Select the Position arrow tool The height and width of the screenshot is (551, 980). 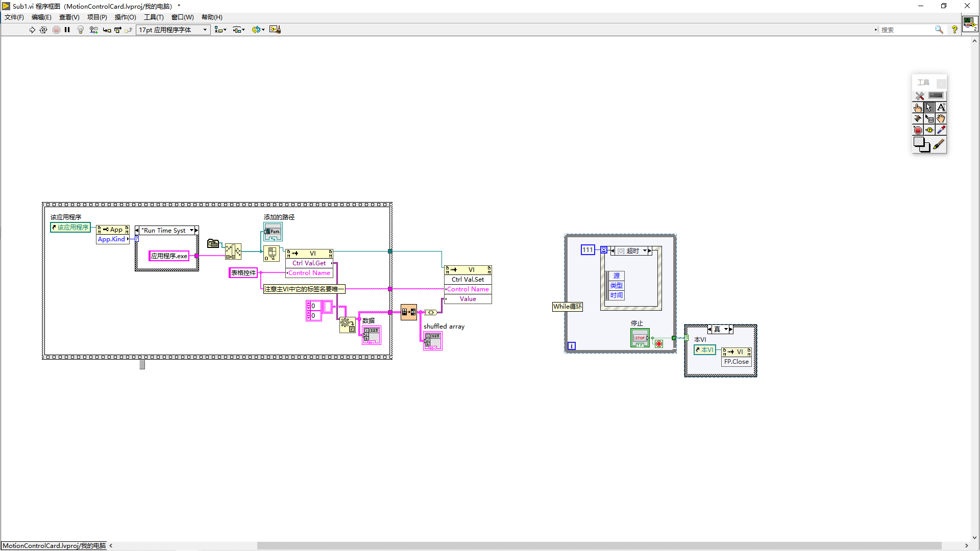(929, 107)
